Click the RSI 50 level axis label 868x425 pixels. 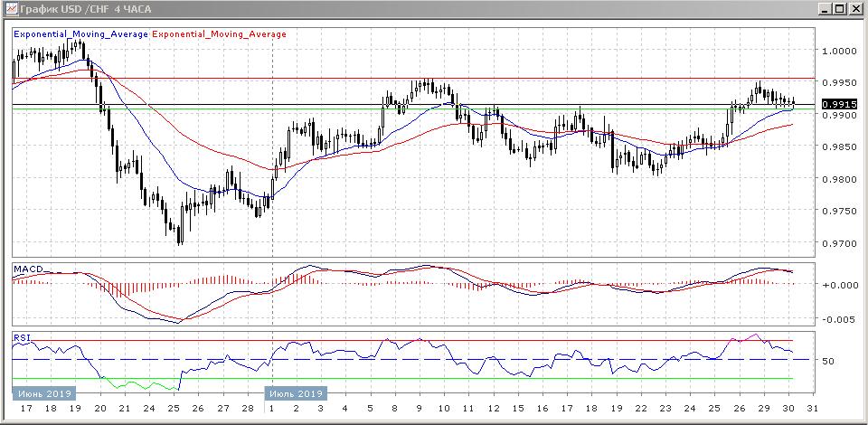(827, 360)
